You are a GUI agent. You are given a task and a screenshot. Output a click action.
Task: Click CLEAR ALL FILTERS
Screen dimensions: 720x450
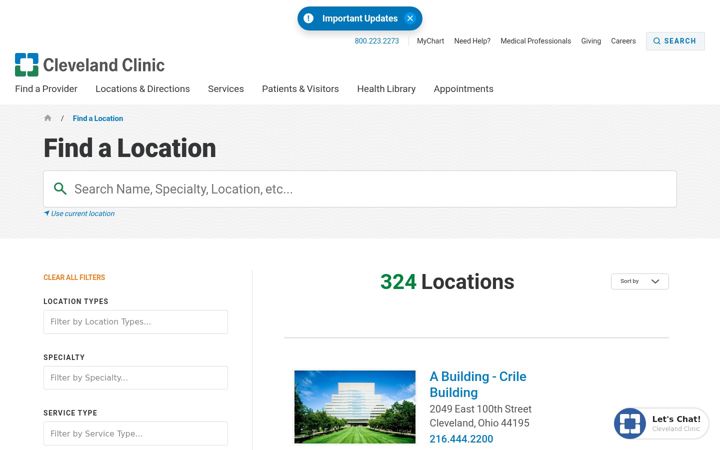[74, 277]
